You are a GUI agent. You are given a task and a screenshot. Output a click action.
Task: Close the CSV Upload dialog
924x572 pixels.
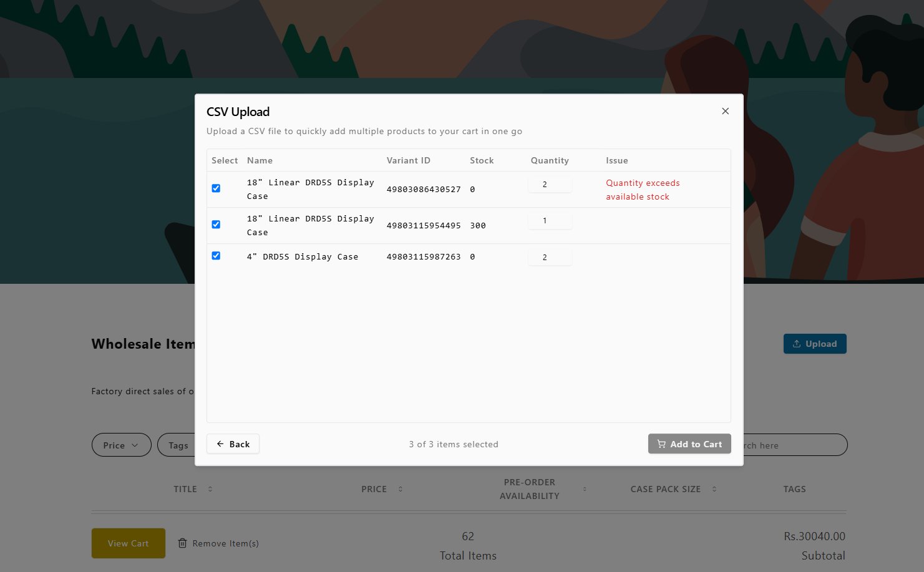[725, 111]
